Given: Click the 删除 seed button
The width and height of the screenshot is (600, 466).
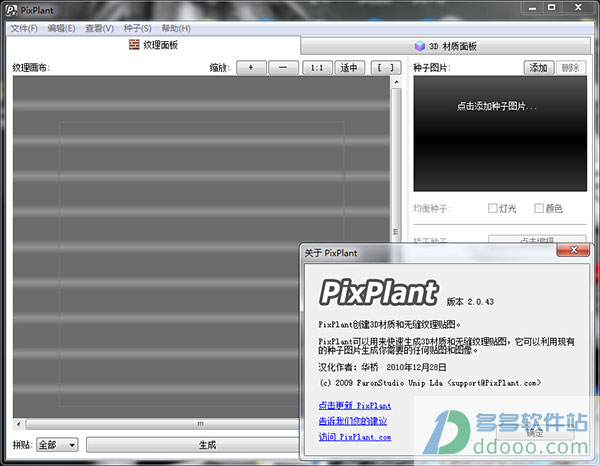Looking at the screenshot, I should 571,68.
